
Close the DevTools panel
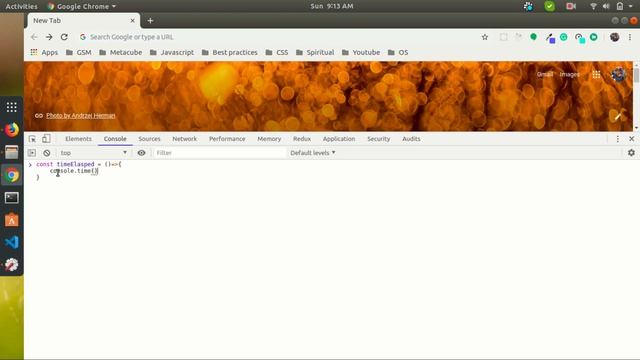[x=631, y=139]
